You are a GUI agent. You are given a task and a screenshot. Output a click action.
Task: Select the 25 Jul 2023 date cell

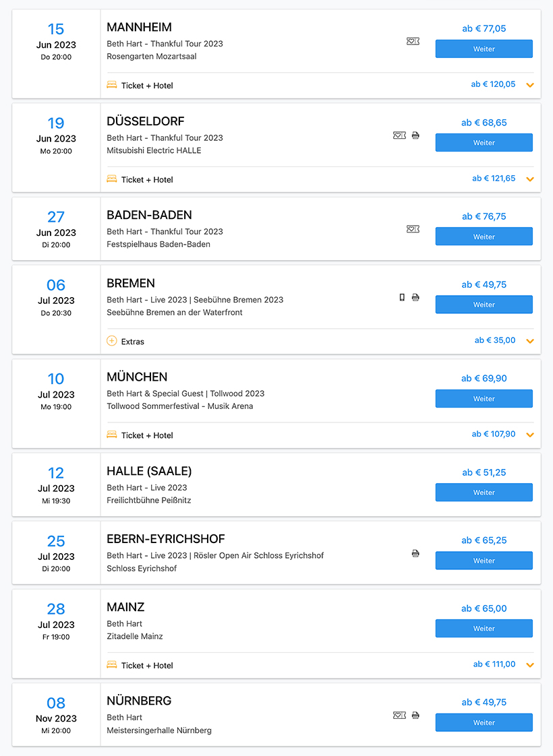pos(56,553)
